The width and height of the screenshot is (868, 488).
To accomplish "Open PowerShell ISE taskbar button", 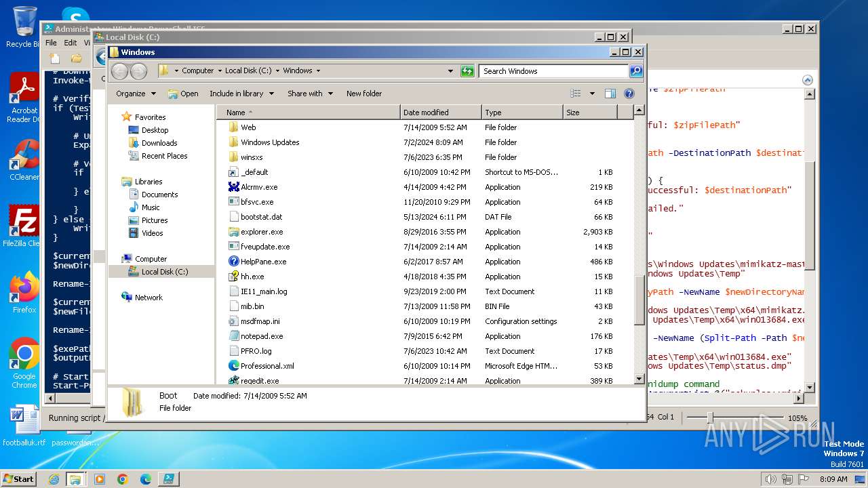I will pos(169,479).
